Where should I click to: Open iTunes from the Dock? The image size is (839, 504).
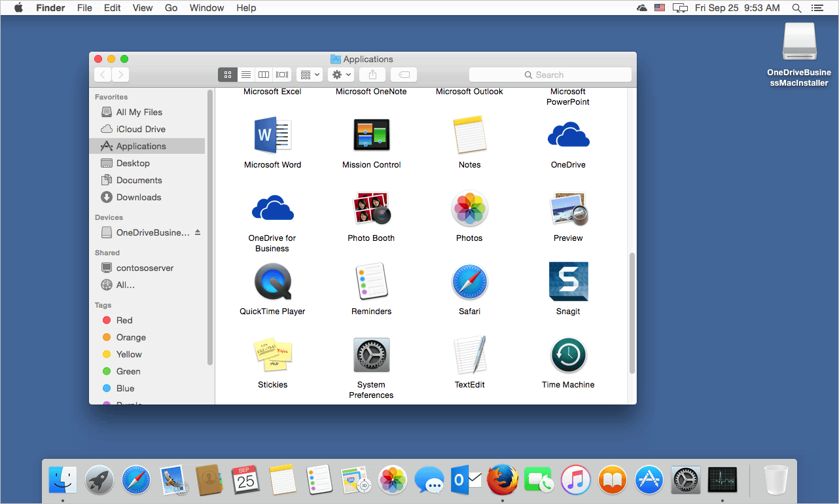click(576, 481)
